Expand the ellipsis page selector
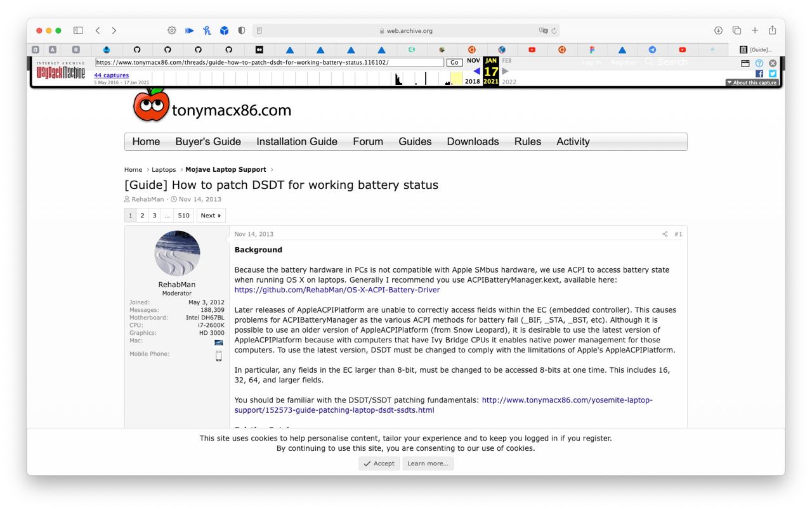The width and height of the screenshot is (812, 511). click(167, 216)
